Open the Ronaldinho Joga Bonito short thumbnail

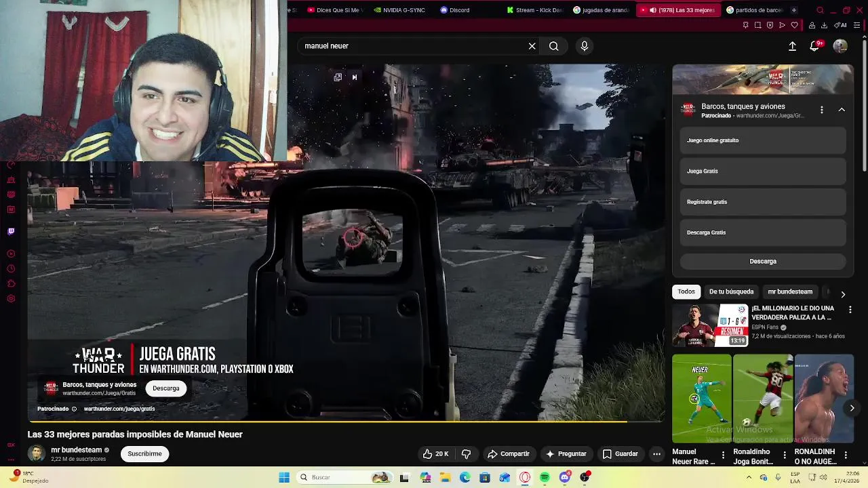click(762, 399)
